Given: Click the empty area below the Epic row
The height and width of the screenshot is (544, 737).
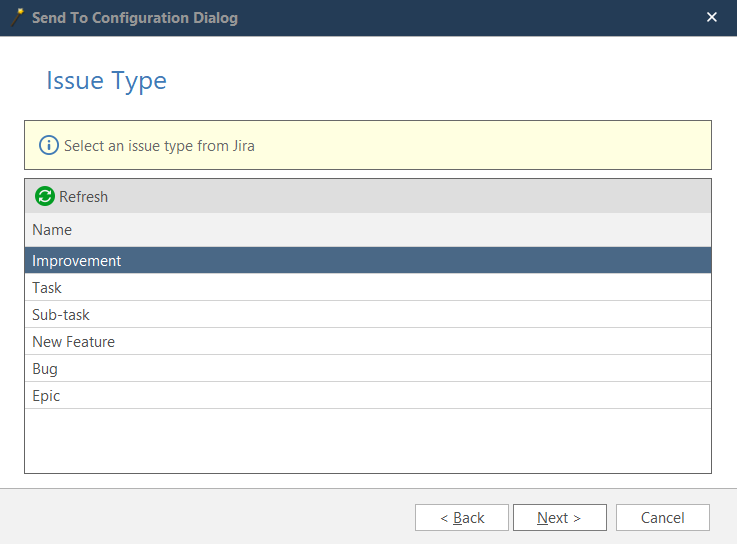Looking at the screenshot, I should (x=367, y=440).
